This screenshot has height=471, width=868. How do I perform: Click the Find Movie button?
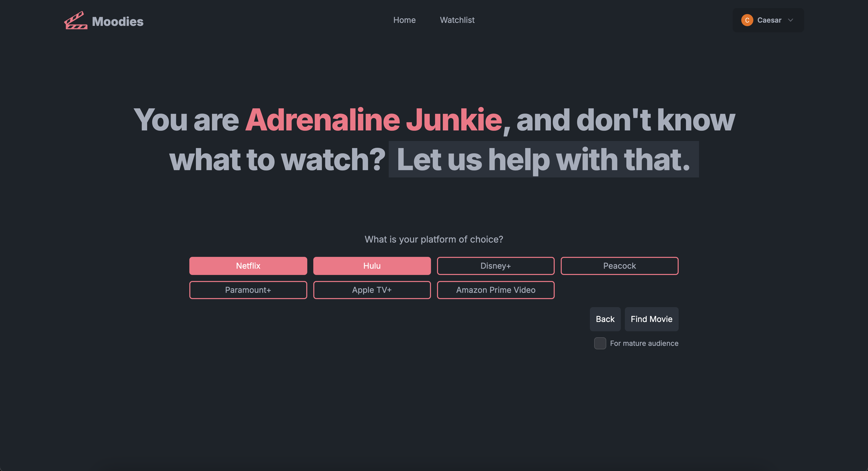(651, 319)
